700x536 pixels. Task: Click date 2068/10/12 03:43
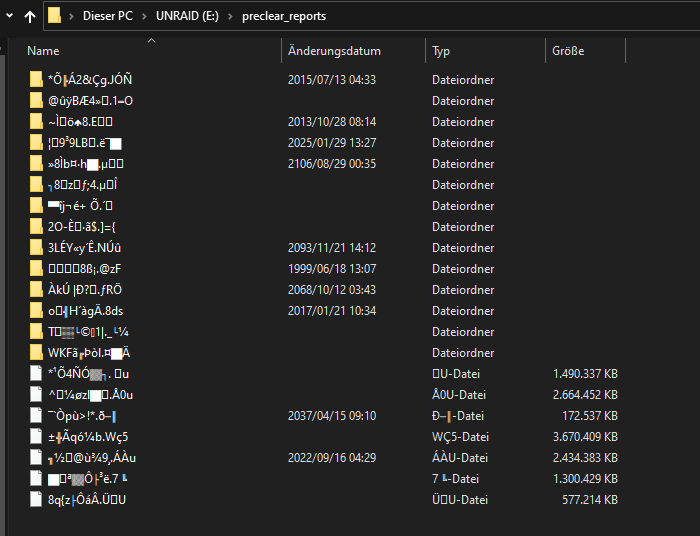click(332, 290)
